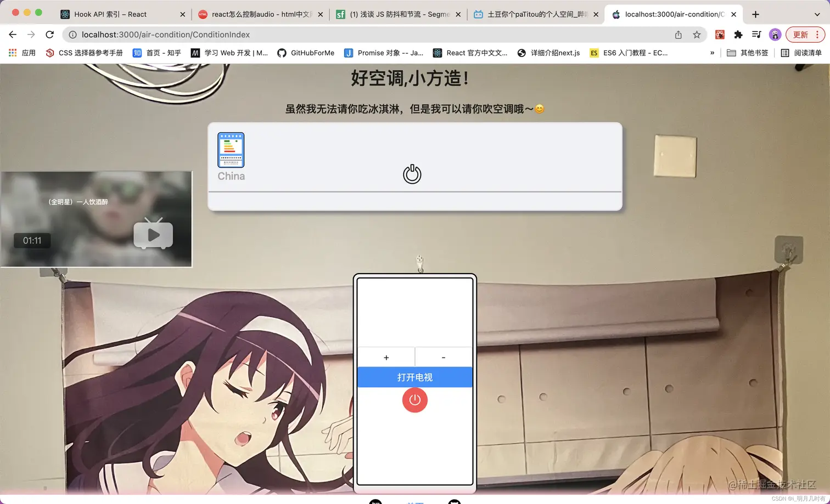Open 阅读清单 reading list

click(801, 53)
